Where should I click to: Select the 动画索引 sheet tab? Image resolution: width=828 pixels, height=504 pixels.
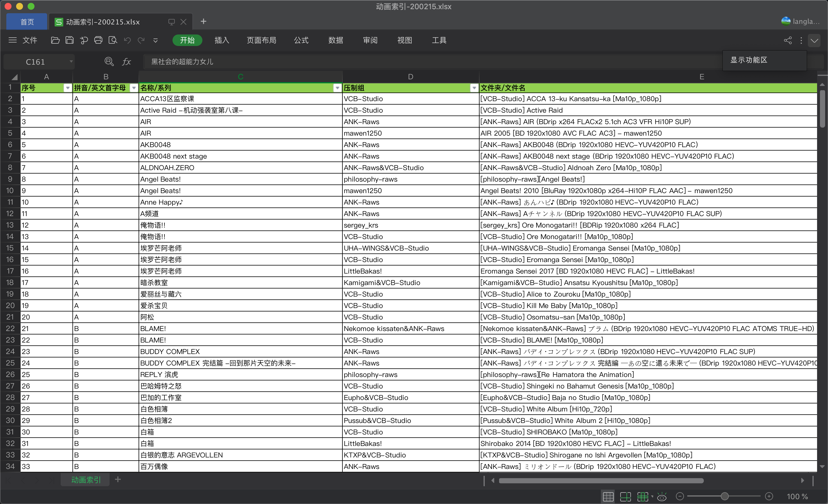point(86,480)
